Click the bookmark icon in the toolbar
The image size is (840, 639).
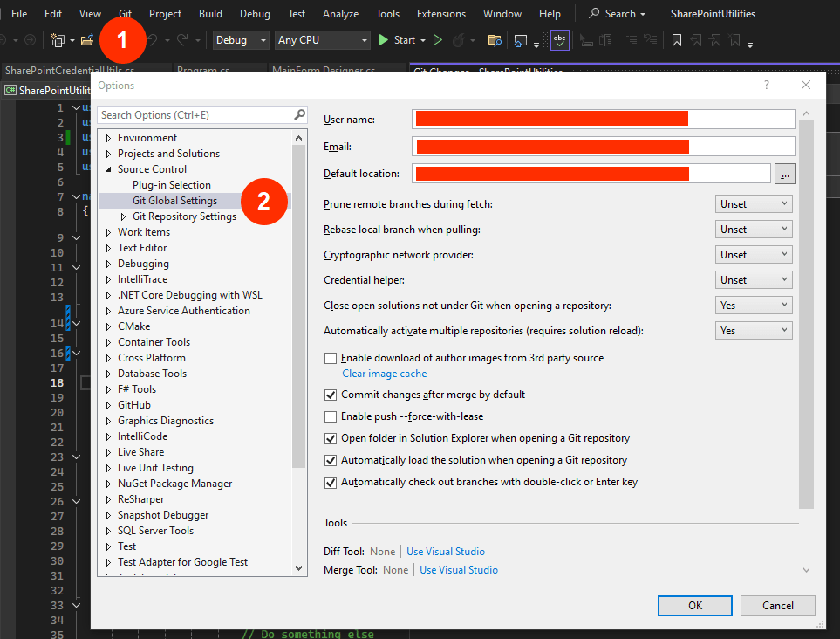click(676, 40)
